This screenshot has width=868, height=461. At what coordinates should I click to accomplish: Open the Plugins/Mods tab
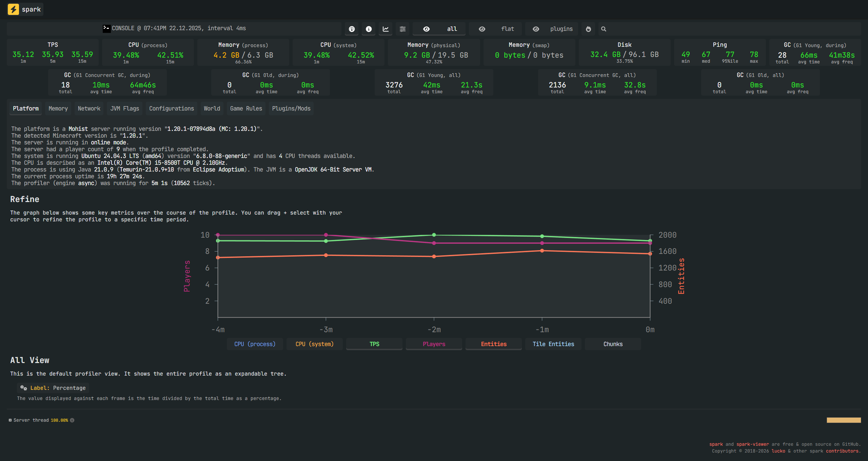point(291,108)
